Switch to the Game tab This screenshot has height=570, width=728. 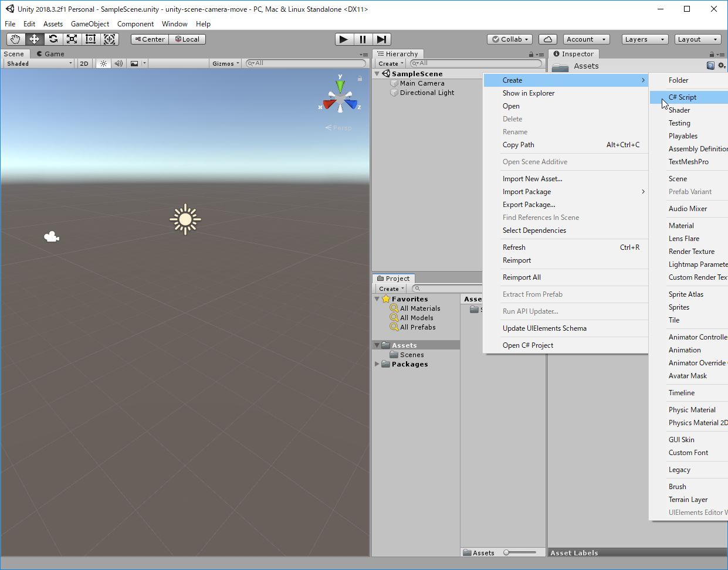point(50,54)
